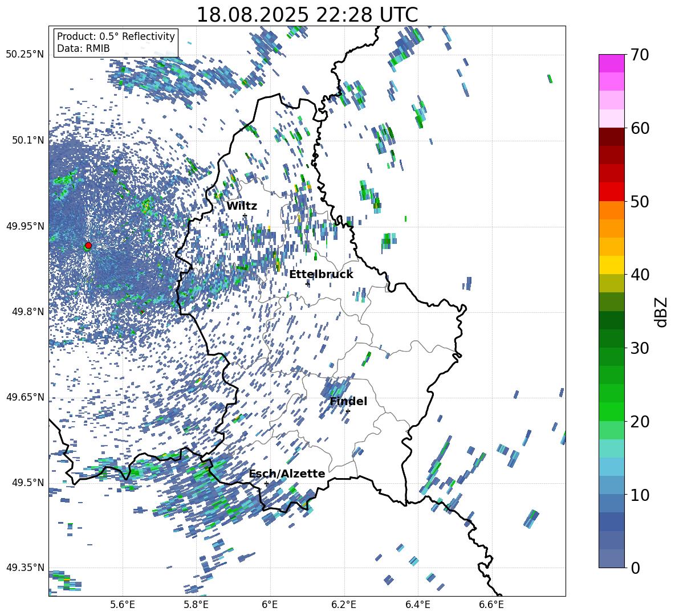Click the 40 label on colorbar

640,275
